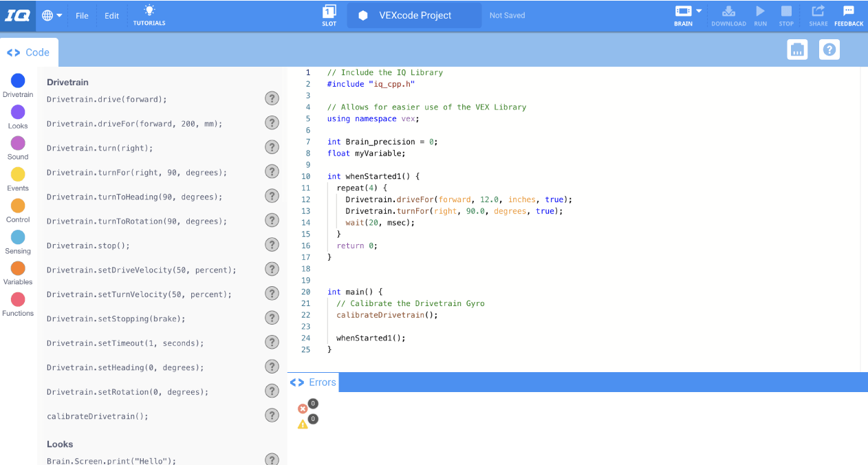868x465 pixels.
Task: Select the calibrateDrivetrain(); toolbox command
Action: [98, 416]
